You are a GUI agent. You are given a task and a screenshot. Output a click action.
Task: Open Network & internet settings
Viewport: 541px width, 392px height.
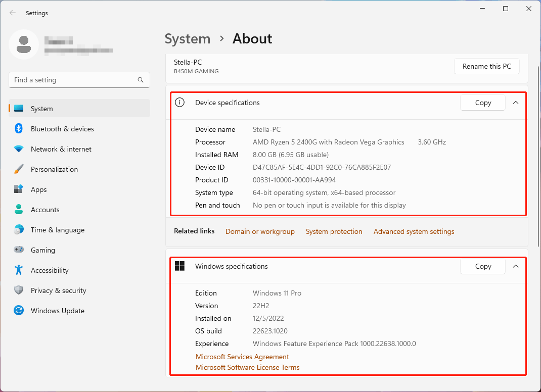[61, 149]
